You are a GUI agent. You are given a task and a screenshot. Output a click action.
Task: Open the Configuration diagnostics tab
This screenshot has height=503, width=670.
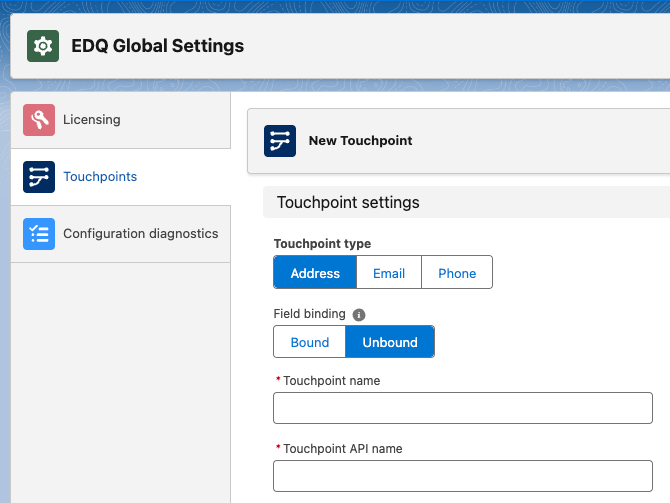point(140,234)
